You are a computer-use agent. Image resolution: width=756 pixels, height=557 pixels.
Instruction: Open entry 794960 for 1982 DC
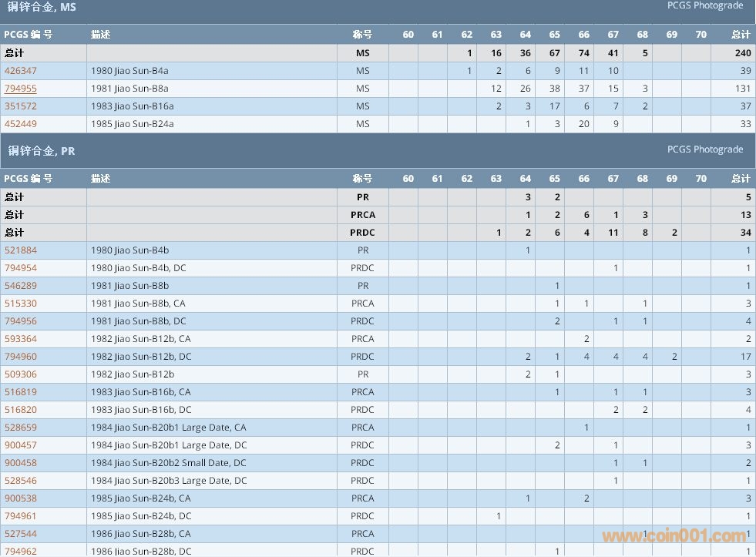pyautogui.click(x=21, y=357)
